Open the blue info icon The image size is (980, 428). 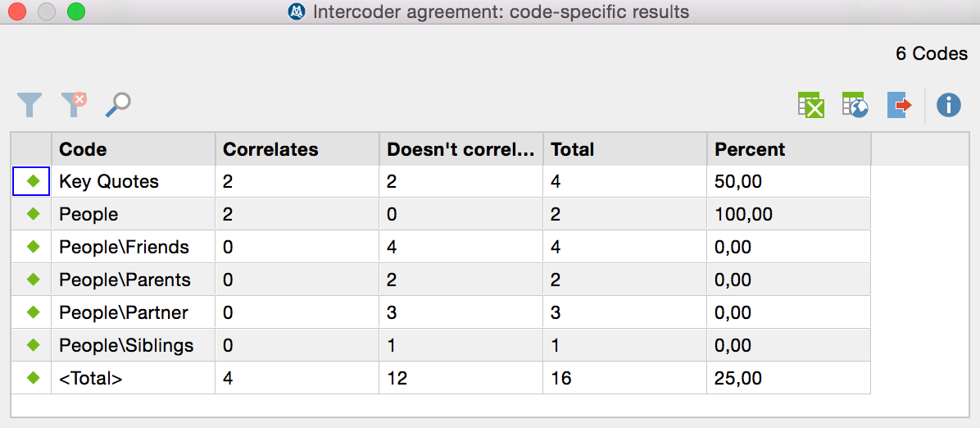point(948,105)
